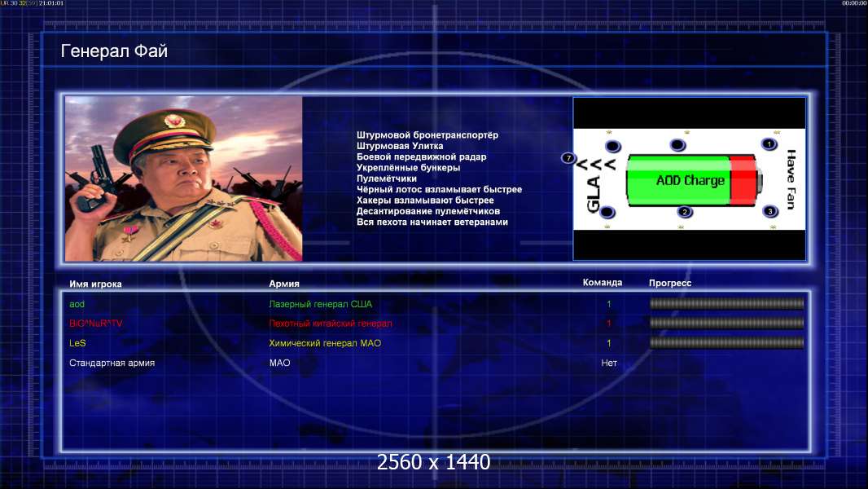868x489 pixels.
Task: Click team number for LeS
Action: click(x=609, y=343)
